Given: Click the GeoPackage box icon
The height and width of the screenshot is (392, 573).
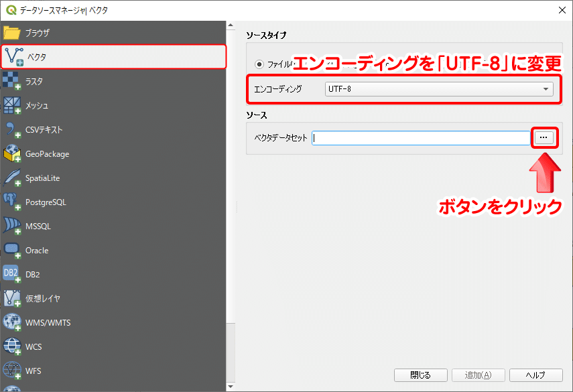Looking at the screenshot, I should tap(11, 154).
